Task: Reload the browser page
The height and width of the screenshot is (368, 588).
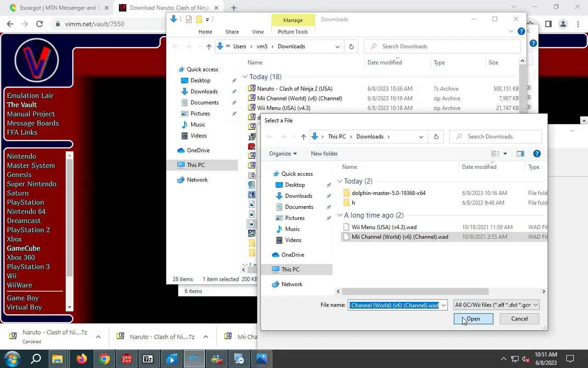Action: [x=40, y=24]
